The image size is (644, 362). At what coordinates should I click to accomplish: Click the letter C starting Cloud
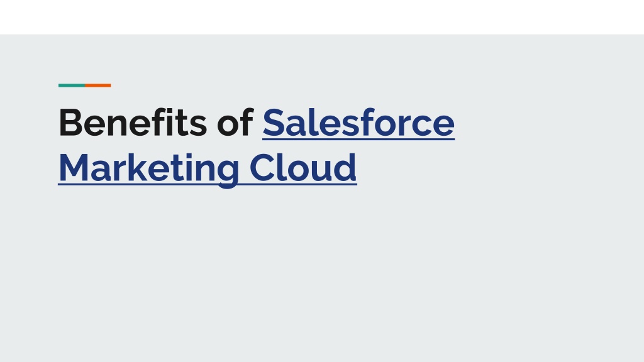point(262,167)
